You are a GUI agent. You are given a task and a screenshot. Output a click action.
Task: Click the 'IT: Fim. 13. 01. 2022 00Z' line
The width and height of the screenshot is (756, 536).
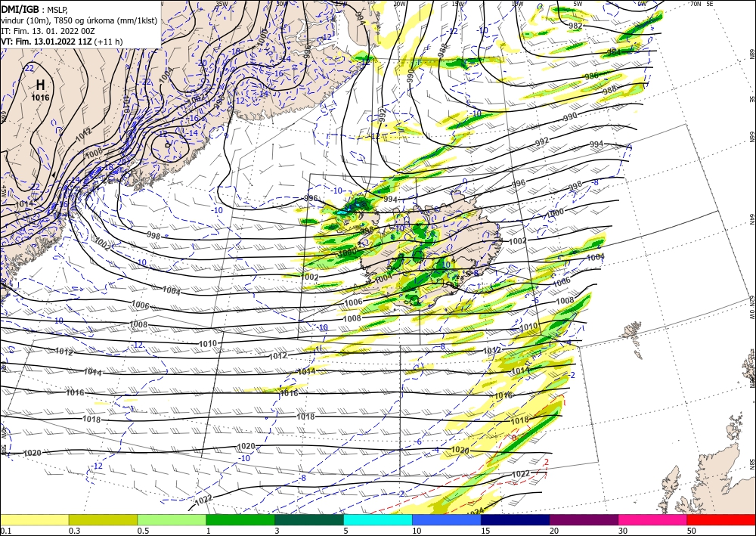click(x=48, y=31)
